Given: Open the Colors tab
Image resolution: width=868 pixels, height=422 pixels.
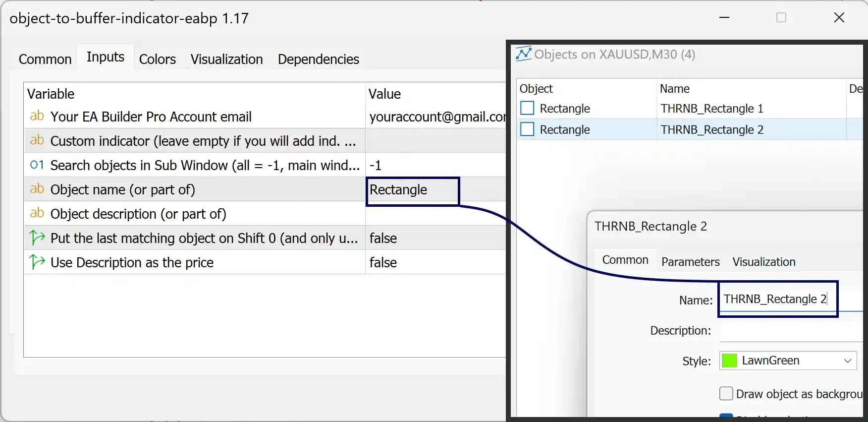Looking at the screenshot, I should click(x=158, y=59).
